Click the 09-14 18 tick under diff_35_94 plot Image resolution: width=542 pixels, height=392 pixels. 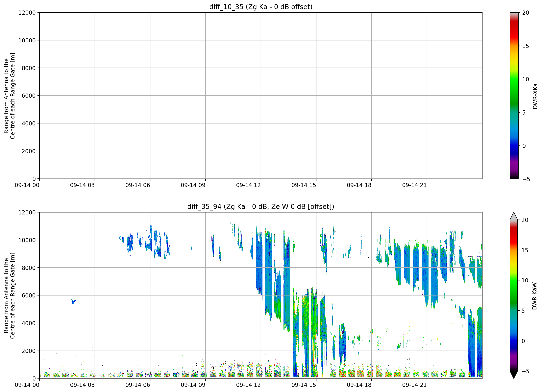[x=359, y=385]
